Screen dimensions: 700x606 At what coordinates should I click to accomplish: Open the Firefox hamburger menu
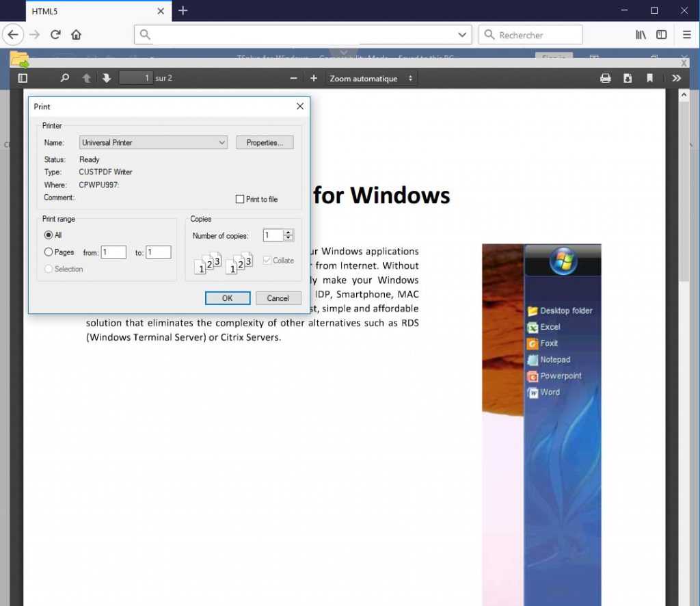687,34
